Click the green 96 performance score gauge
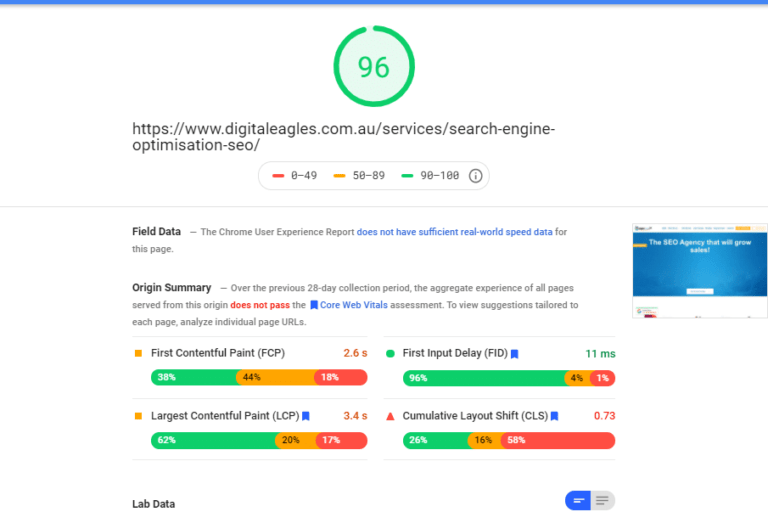The image size is (768, 523). [373, 66]
